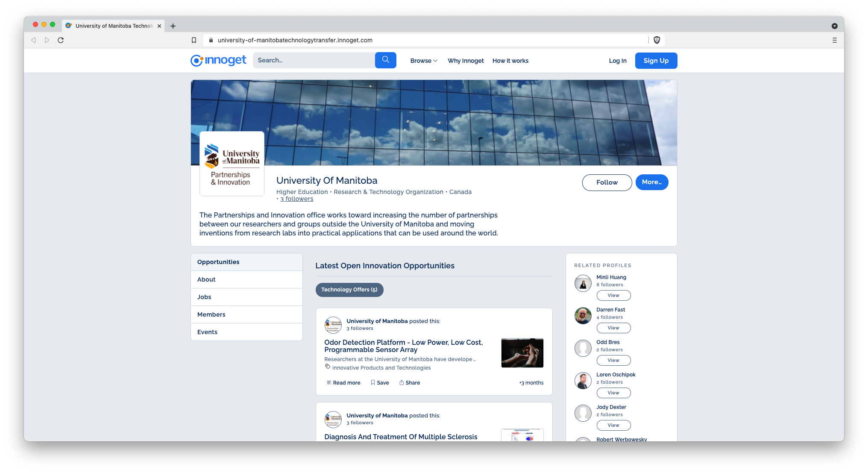The width and height of the screenshot is (868, 473).
Task: Click Darren Fast name link
Action: tap(610, 310)
